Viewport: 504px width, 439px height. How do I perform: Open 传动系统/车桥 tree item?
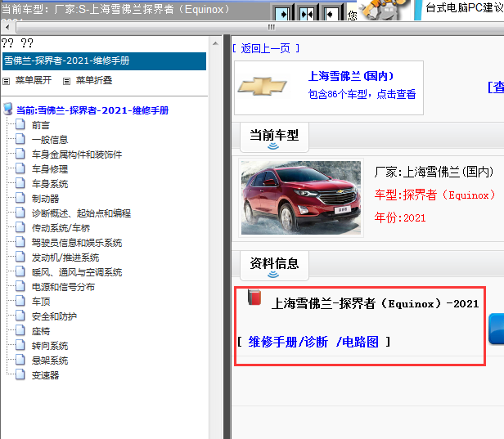click(61, 228)
